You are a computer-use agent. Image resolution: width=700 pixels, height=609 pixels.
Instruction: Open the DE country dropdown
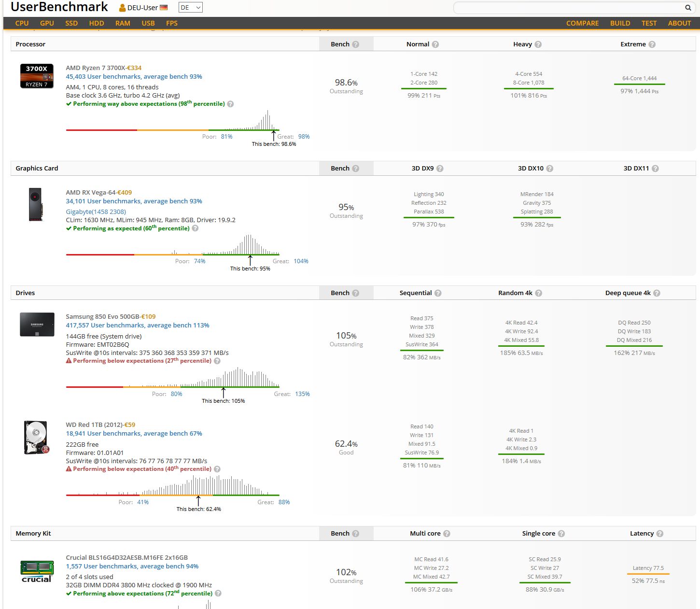pos(190,8)
